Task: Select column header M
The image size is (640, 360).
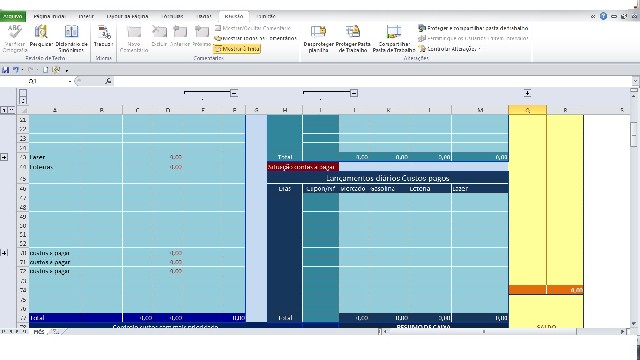Action: click(480, 110)
